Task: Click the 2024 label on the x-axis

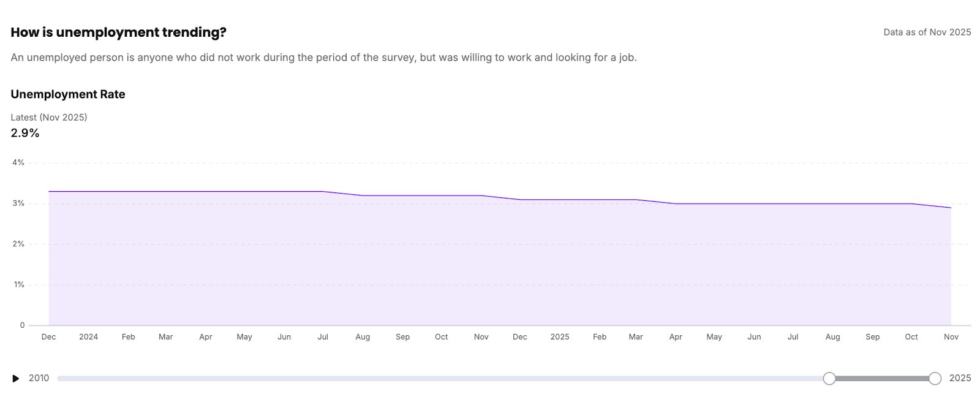Action: coord(88,337)
